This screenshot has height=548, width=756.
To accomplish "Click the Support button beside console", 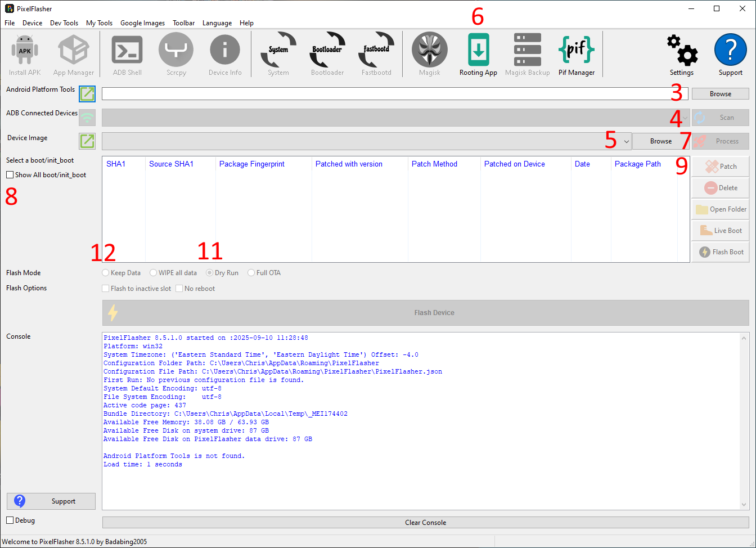I will click(x=51, y=501).
